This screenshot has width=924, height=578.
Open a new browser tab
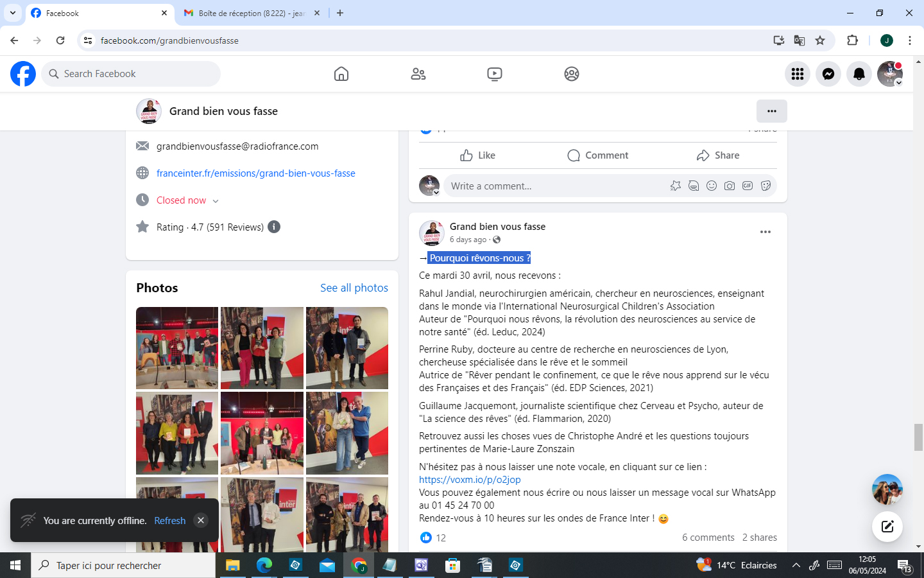click(x=340, y=13)
